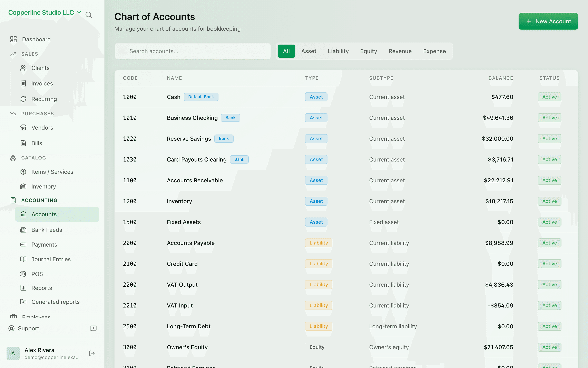This screenshot has width=588, height=368.
Task: Click the Default Bank badge on Cash
Action: click(201, 97)
